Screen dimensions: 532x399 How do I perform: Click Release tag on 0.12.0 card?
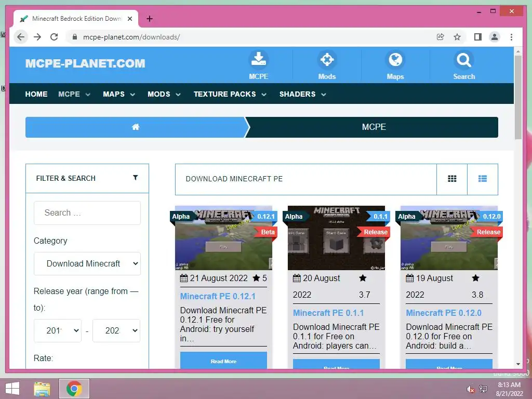[488, 232]
